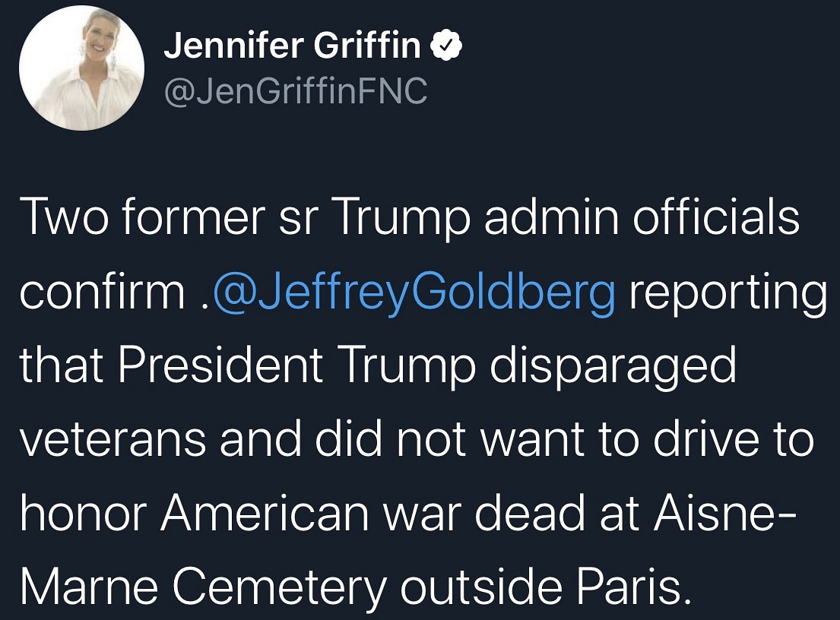The image size is (840, 620).
Task: Click the verified checkmark badge
Action: pos(447,47)
